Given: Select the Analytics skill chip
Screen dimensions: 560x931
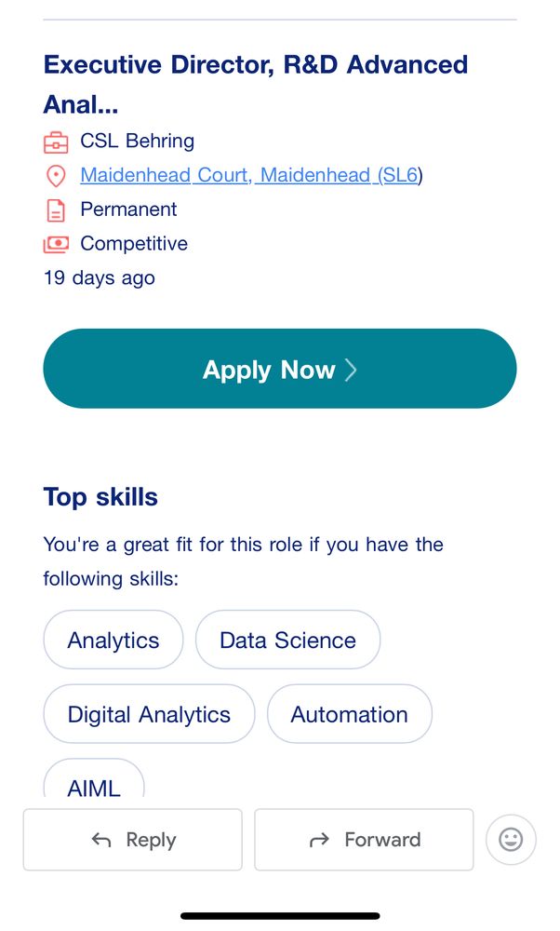Looking at the screenshot, I should point(113,641).
